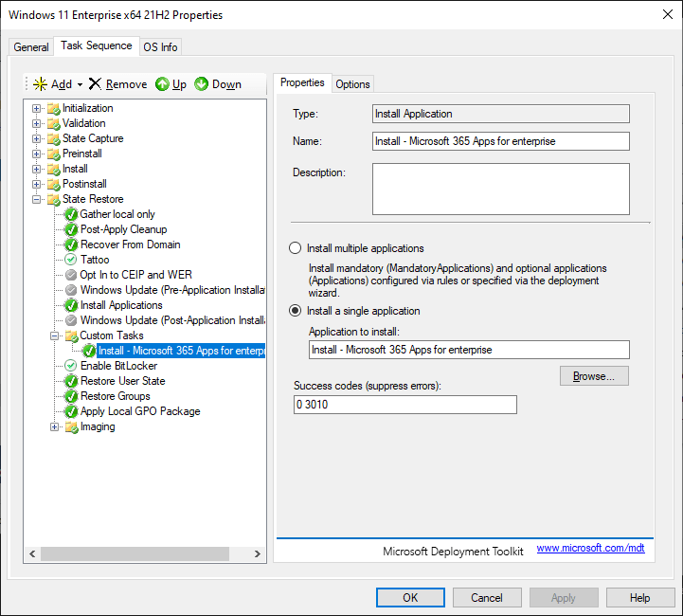Click the tree scroll right arrow

click(258, 553)
